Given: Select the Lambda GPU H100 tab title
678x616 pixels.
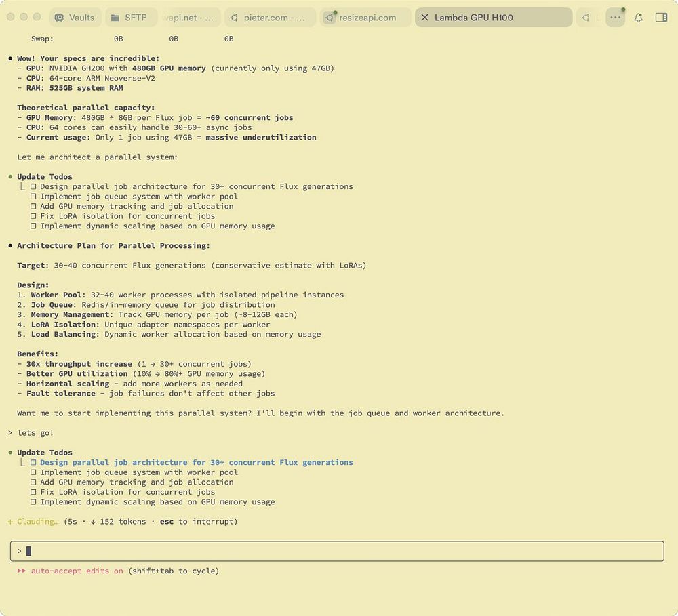Looking at the screenshot, I should pyautogui.click(x=473, y=18).
